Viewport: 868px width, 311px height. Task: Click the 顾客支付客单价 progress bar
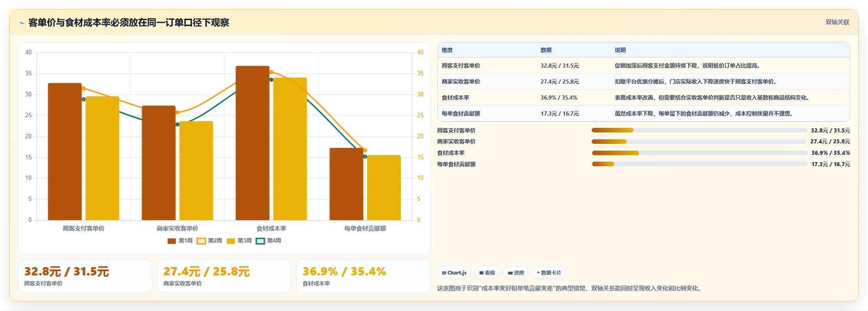pyautogui.click(x=699, y=130)
